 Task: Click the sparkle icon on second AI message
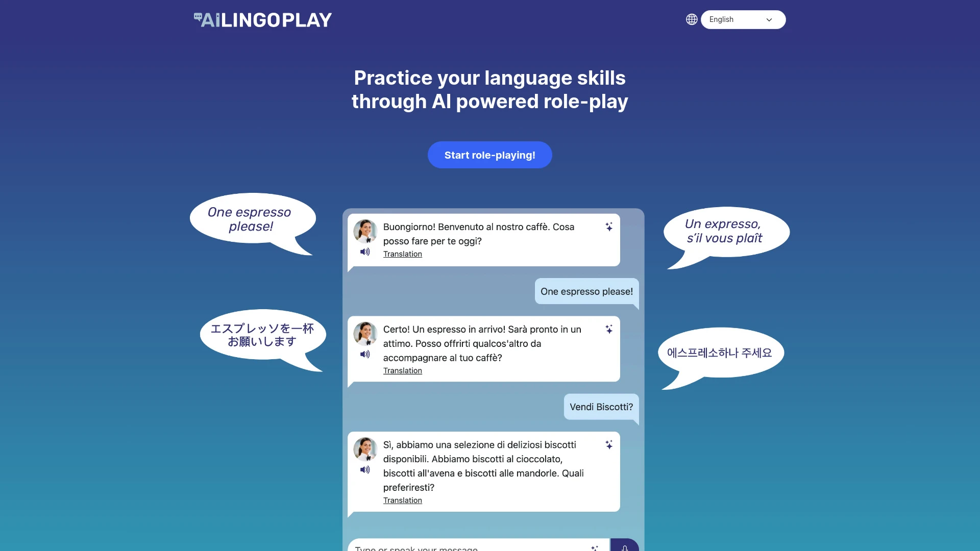coord(609,329)
